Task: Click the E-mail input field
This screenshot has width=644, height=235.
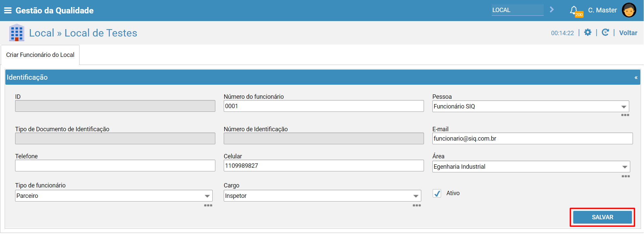Action: (x=532, y=139)
